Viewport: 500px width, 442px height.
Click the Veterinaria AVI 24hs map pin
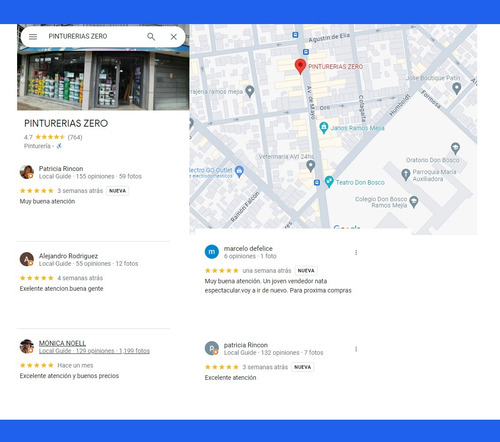[310, 166]
